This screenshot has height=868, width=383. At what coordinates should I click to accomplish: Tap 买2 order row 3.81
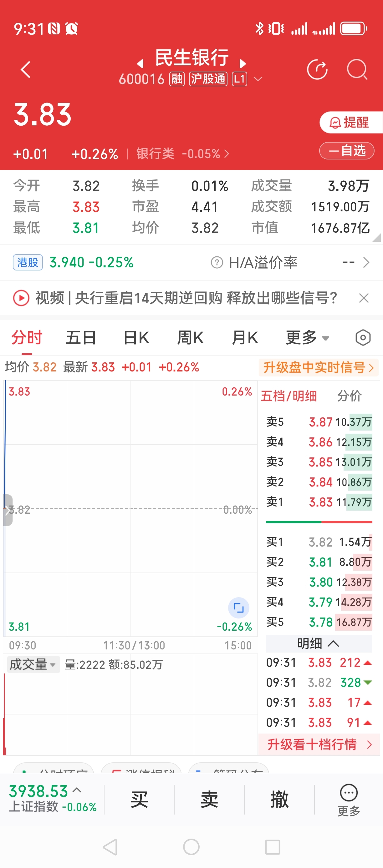[x=319, y=562]
